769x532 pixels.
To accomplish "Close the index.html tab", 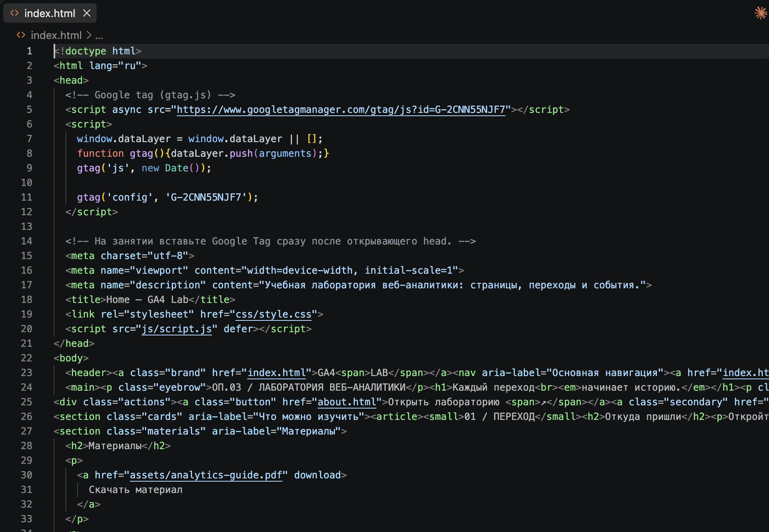I will tap(86, 13).
